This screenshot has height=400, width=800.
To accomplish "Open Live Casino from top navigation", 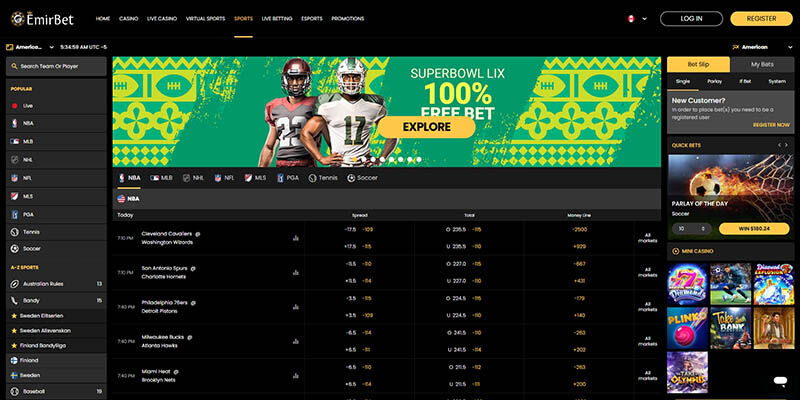I will [x=162, y=18].
